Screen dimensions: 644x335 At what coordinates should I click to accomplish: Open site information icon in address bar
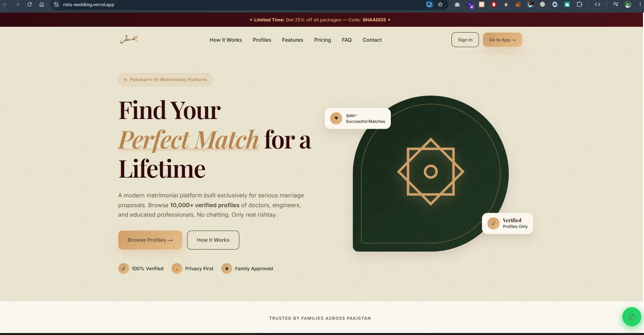[56, 4]
